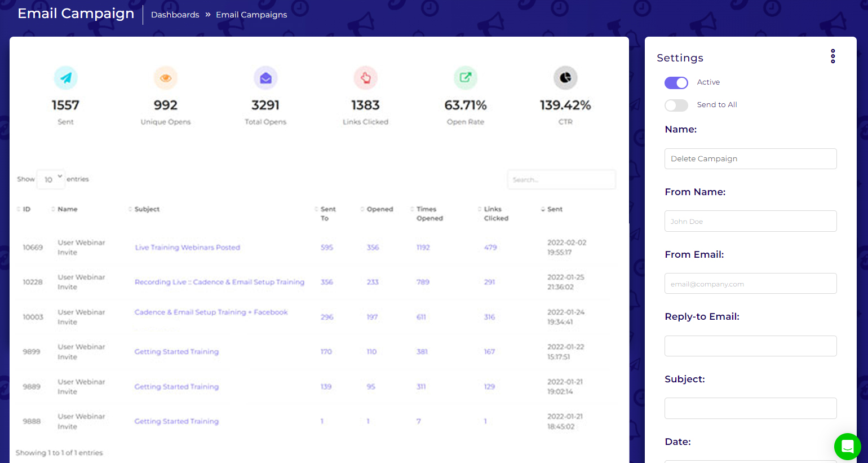Click opened value 356 in row 10669
This screenshot has height=463, width=868.
373,248
